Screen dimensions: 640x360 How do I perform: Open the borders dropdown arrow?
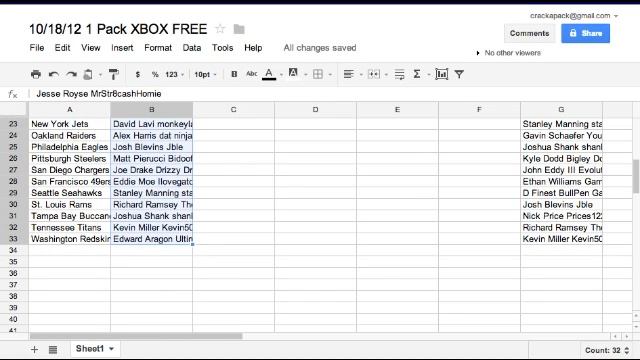tap(330, 75)
